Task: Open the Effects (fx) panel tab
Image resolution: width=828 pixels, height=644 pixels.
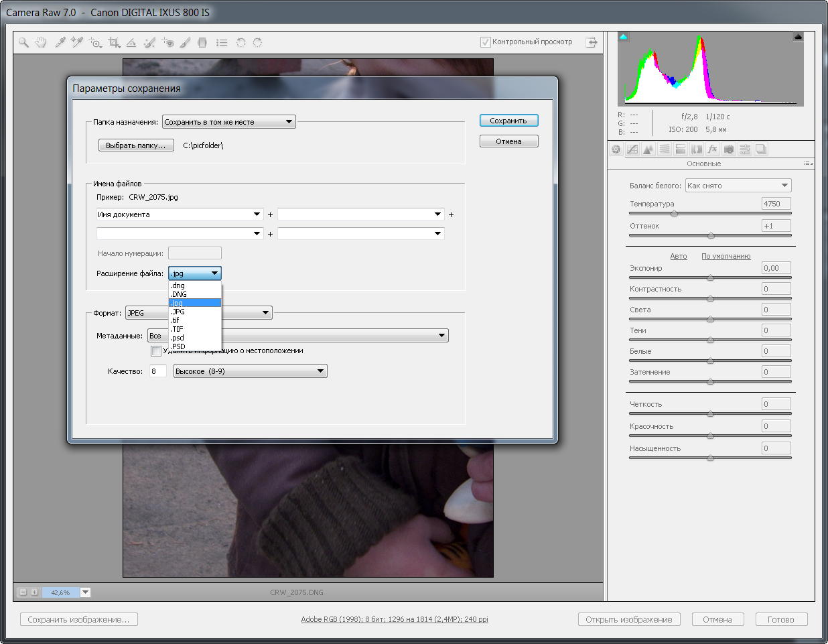Action: (x=712, y=149)
